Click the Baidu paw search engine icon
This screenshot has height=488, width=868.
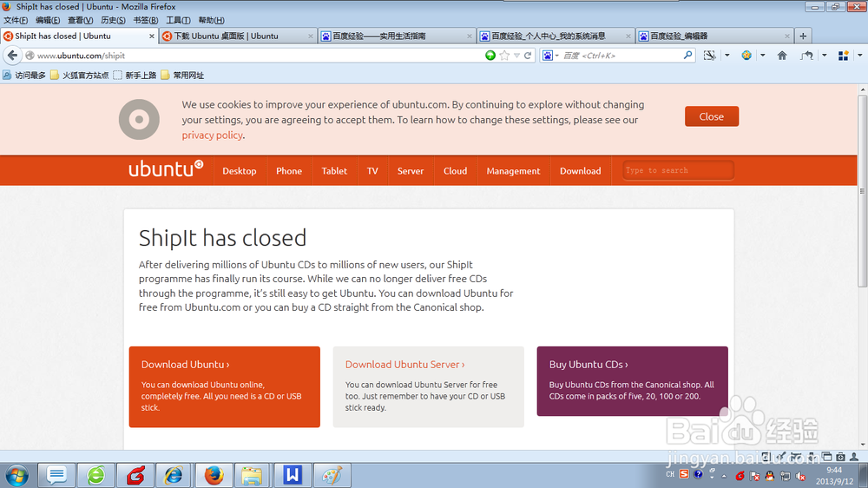(548, 56)
